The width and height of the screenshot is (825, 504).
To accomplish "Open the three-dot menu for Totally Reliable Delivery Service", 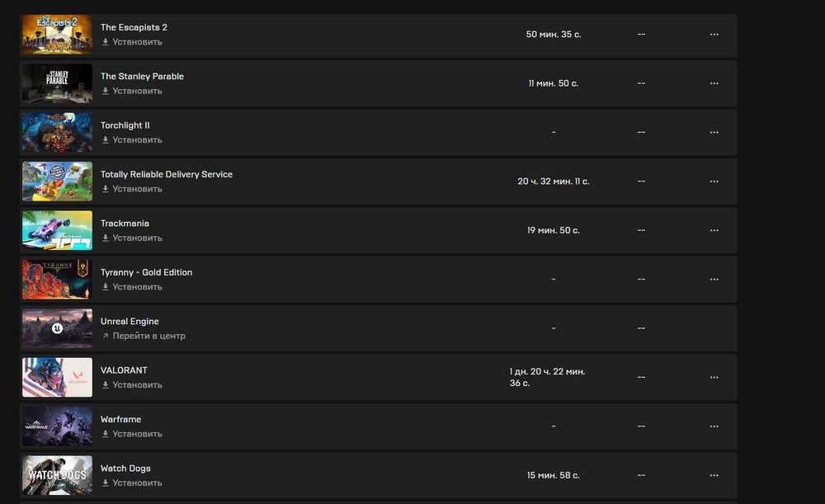I will (714, 181).
